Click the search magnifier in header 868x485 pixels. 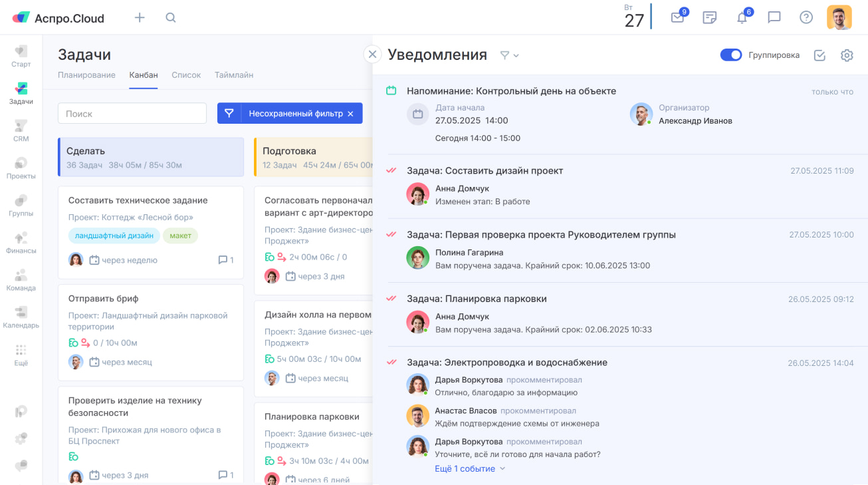coord(171,18)
